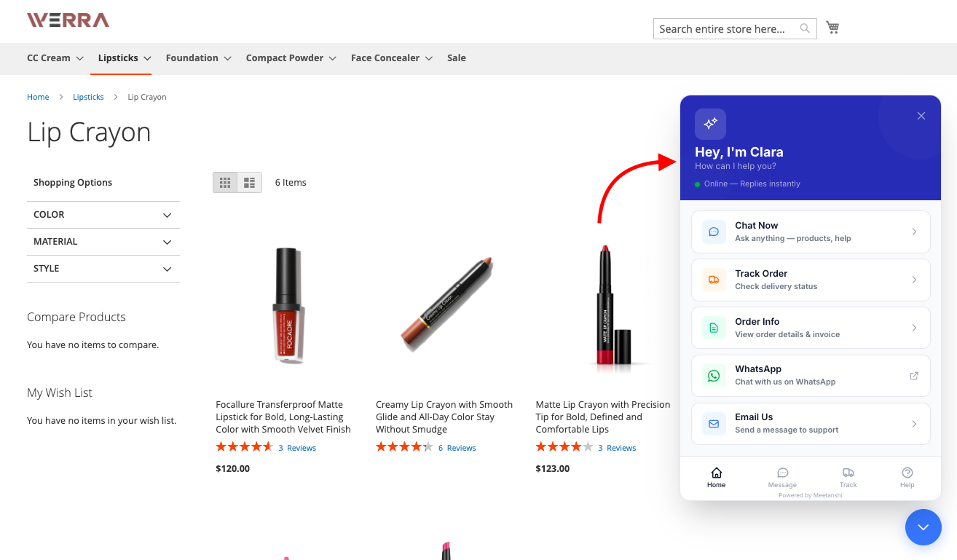Open the Foundation menu

198,58
